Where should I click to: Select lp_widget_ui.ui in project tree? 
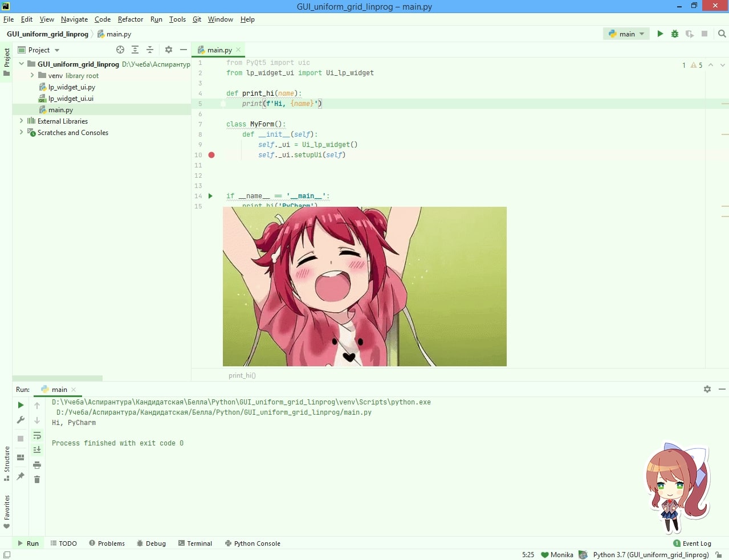coord(71,99)
